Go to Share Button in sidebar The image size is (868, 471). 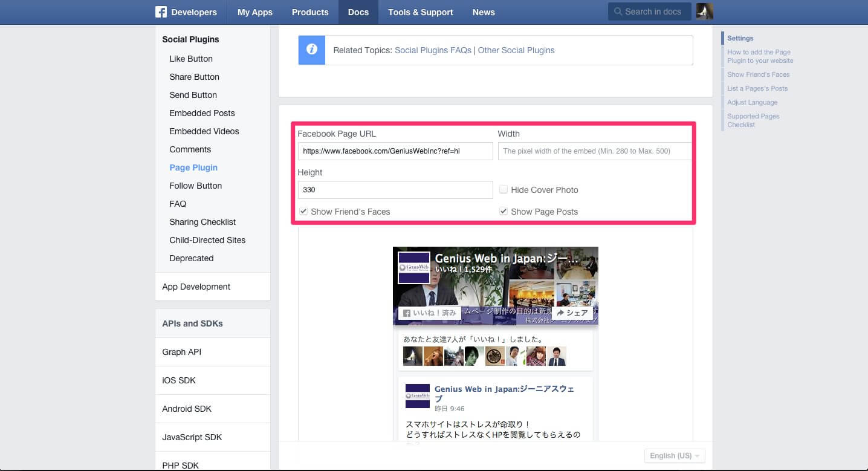point(194,77)
